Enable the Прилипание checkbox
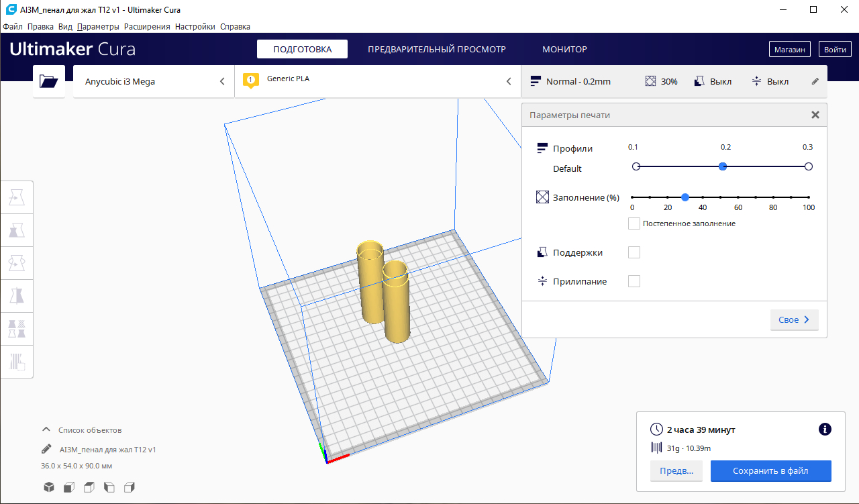859x504 pixels. 634,281
